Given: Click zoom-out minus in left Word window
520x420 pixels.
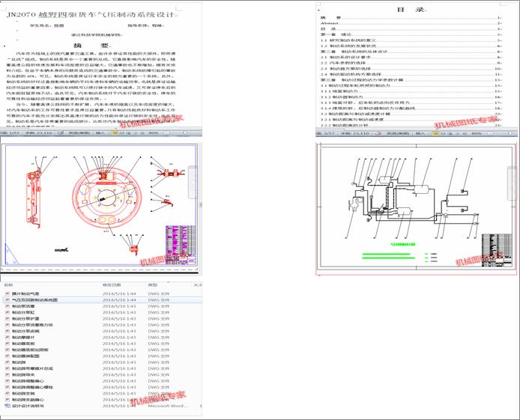Looking at the screenshot, I should [166, 133].
